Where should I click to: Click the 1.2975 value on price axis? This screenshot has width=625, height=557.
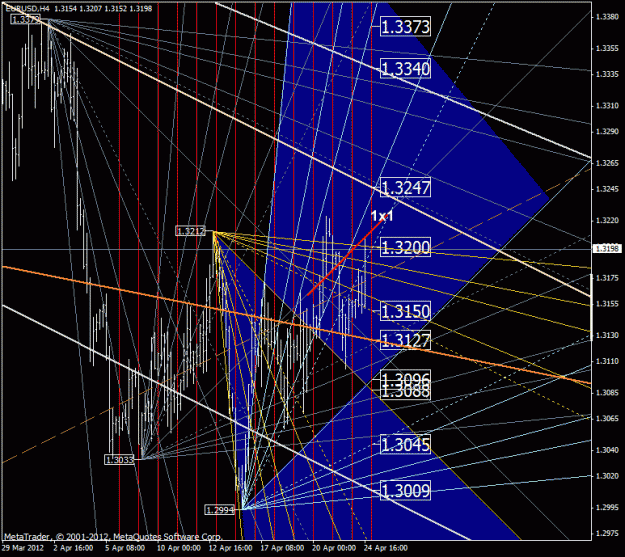607,533
